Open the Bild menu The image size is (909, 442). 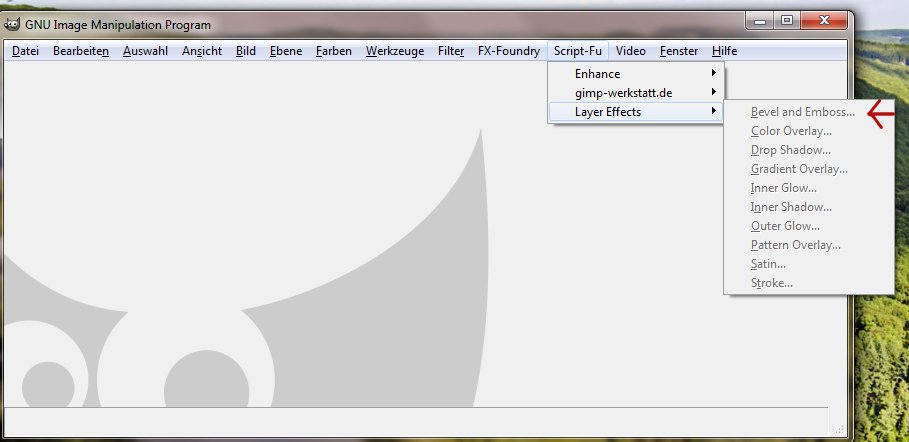pos(246,51)
